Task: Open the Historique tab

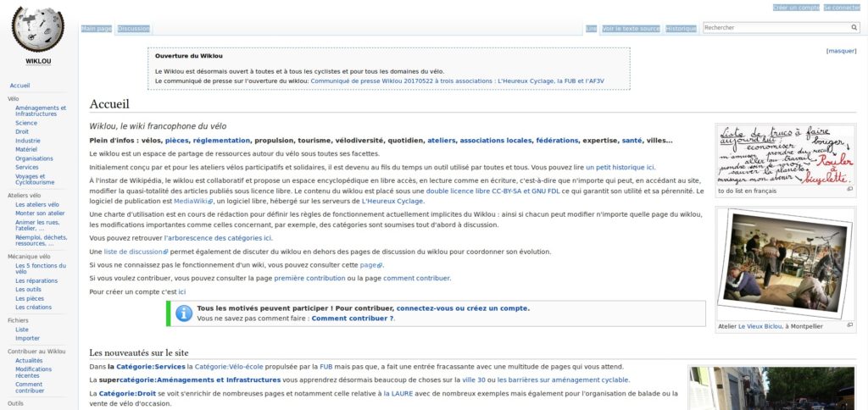Action: coord(681,28)
